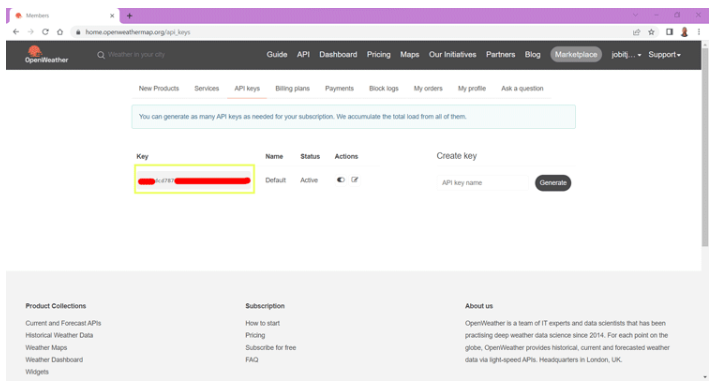Open the Chrome three-dot menu
The width and height of the screenshot is (716, 387).
[x=699, y=32]
